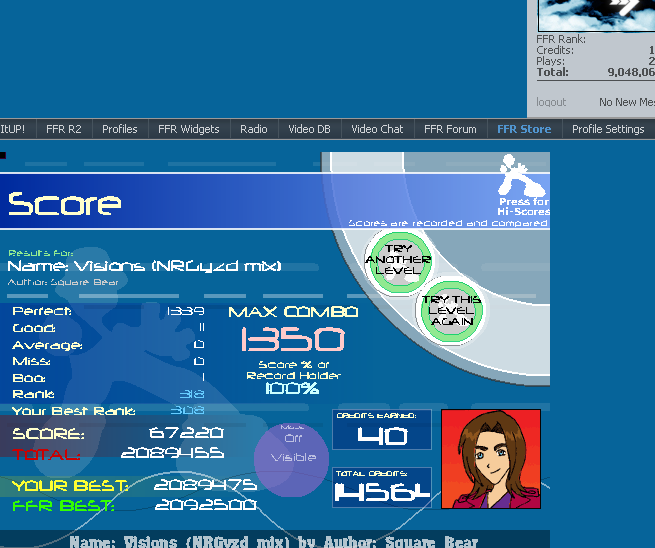Go to the Profiles navigation item
Viewport: 655px width, 548px height.
(x=120, y=129)
